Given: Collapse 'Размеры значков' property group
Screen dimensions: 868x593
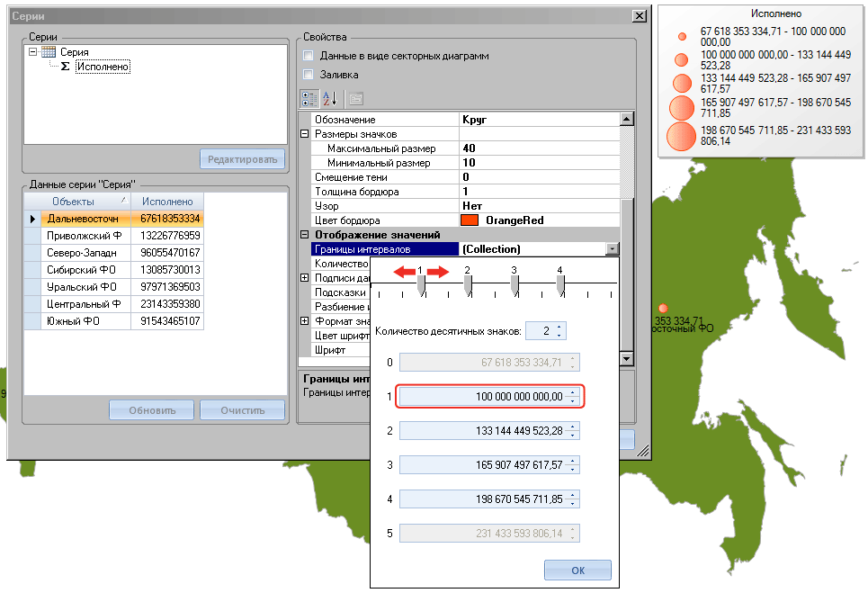Looking at the screenshot, I should click(304, 134).
